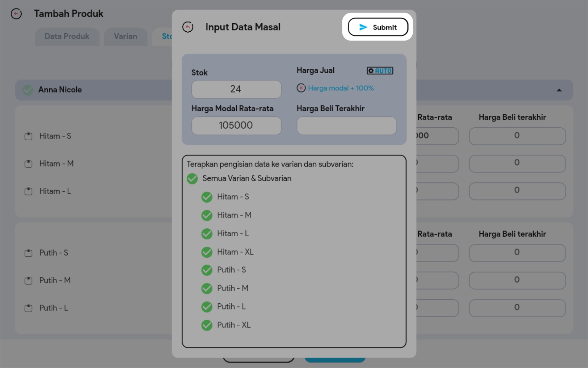The image size is (588, 368).
Task: Uncheck Semua Varian & Subvarian
Action: tap(192, 179)
